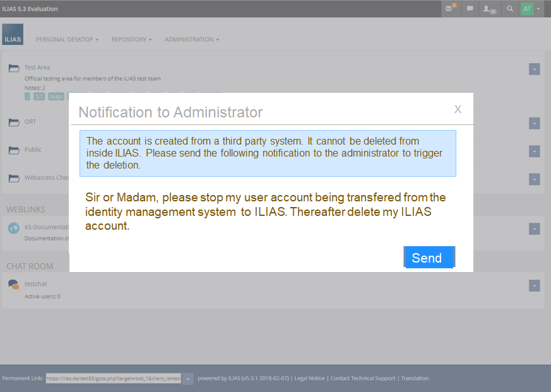Viewport: 551px width, 392px height.
Task: Click the Send button in the dialog
Action: 429,258
